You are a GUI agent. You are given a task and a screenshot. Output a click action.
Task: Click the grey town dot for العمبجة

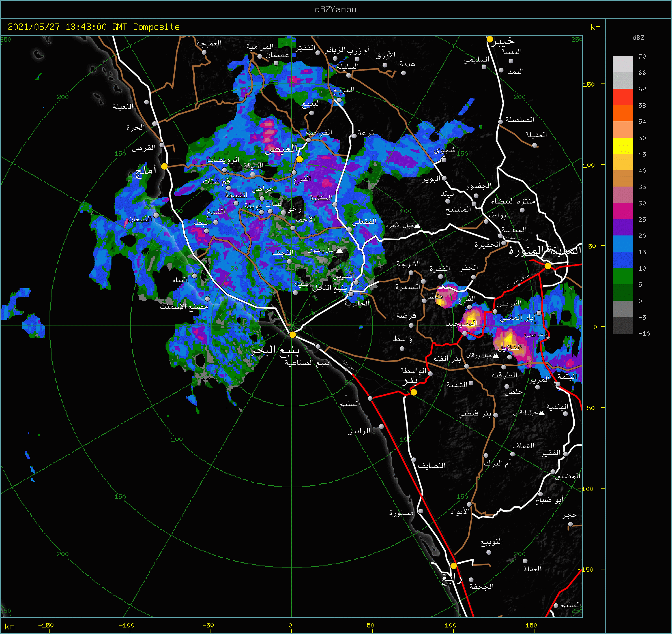click(x=204, y=52)
